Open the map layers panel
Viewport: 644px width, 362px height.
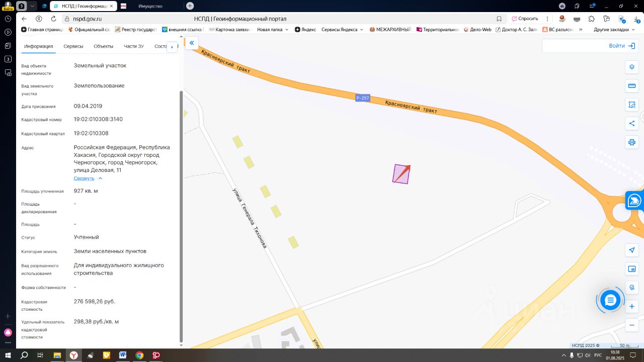[x=632, y=67]
